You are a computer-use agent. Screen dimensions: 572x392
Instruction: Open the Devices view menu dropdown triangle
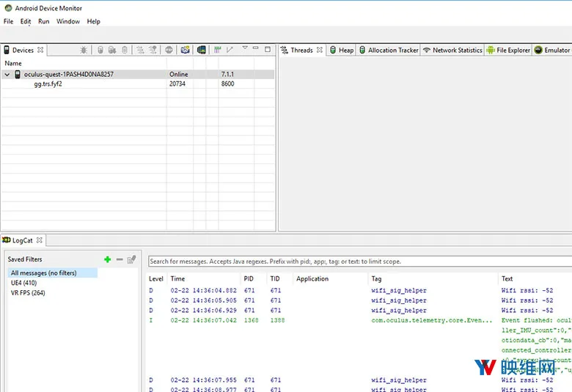245,48
